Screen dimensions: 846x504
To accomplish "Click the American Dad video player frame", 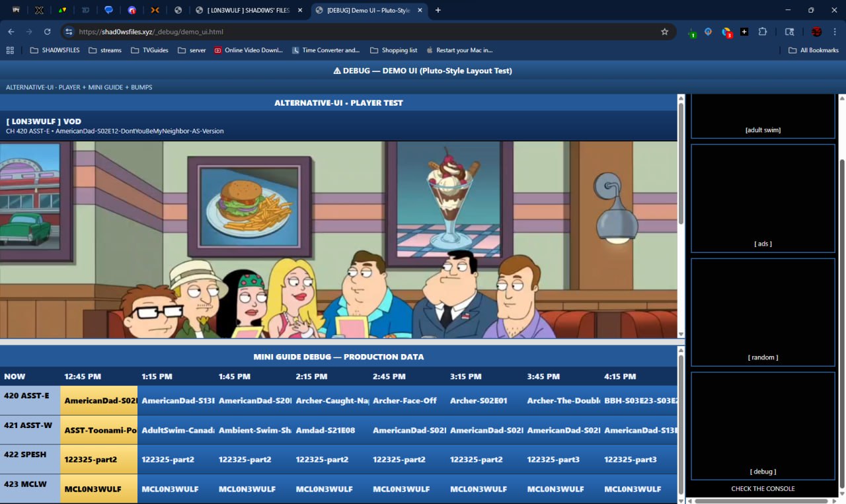I will pos(338,239).
